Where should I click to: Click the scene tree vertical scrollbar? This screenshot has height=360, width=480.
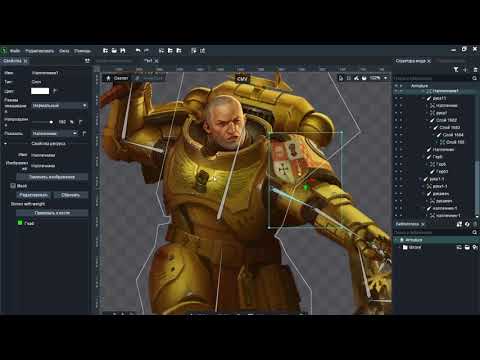477,187
